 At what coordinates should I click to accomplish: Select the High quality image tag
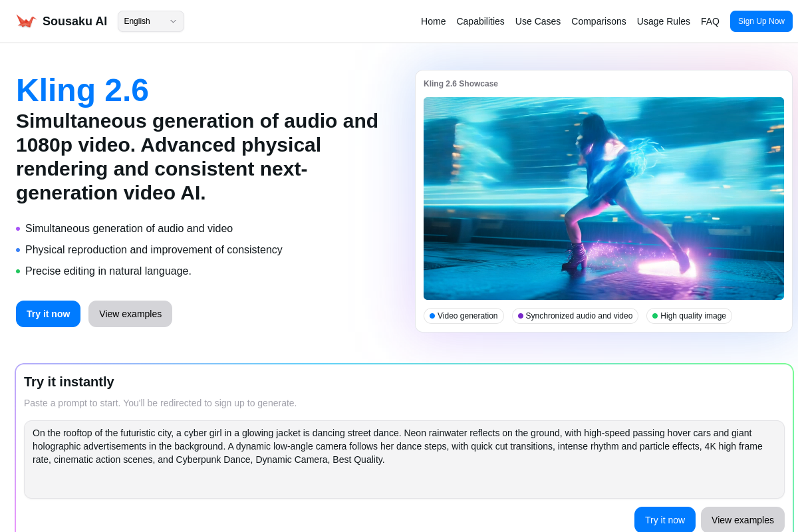[x=689, y=316]
